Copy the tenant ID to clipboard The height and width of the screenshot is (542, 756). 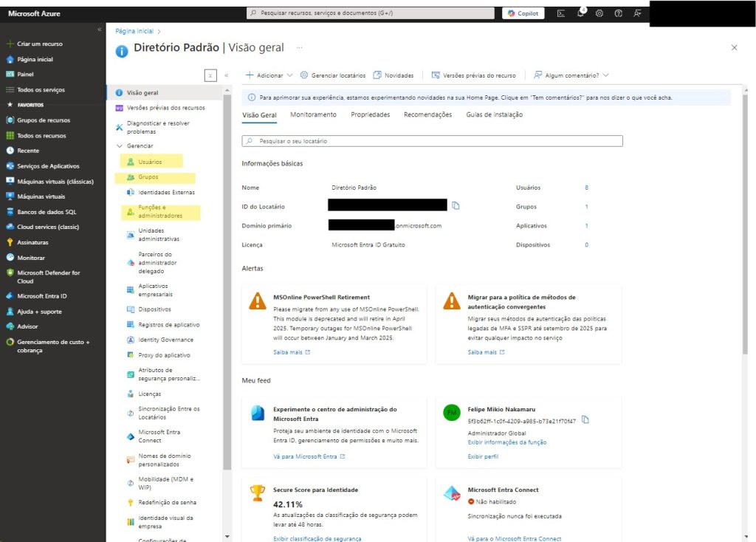click(x=456, y=206)
